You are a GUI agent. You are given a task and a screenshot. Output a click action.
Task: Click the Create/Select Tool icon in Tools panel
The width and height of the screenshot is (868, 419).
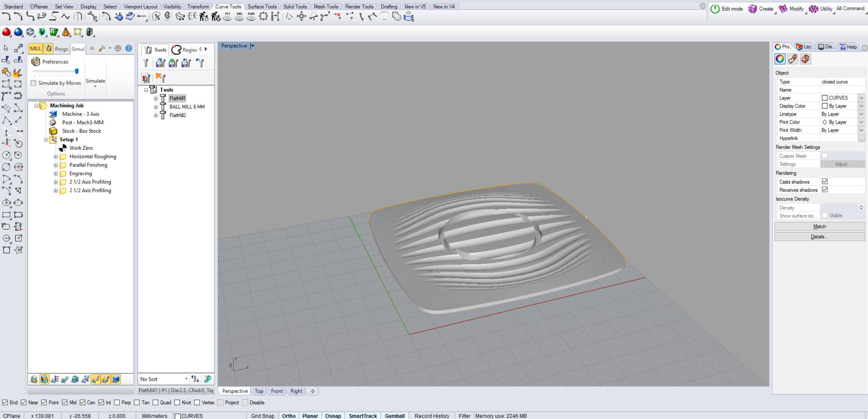click(x=146, y=63)
